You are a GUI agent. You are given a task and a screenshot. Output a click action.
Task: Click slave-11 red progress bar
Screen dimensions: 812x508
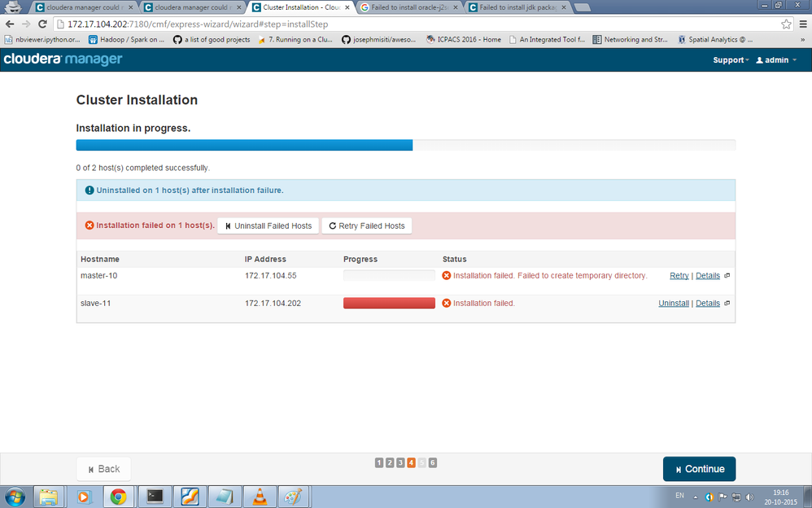pos(389,303)
